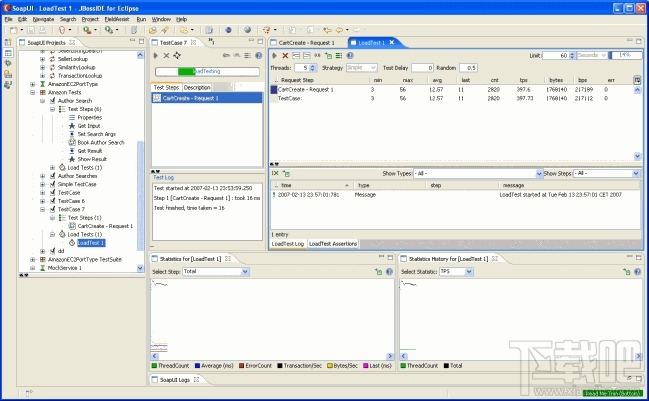
Task: Click Debug toolbar icon
Action: point(62,30)
